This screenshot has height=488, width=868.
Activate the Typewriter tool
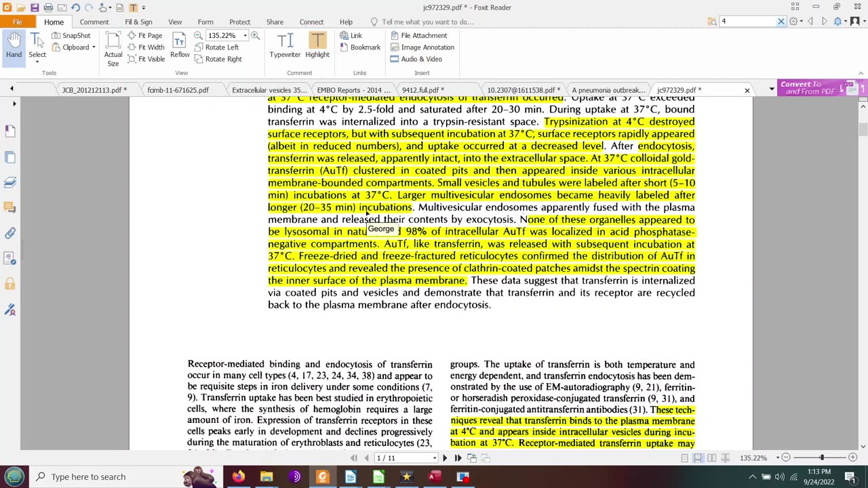pyautogui.click(x=285, y=46)
